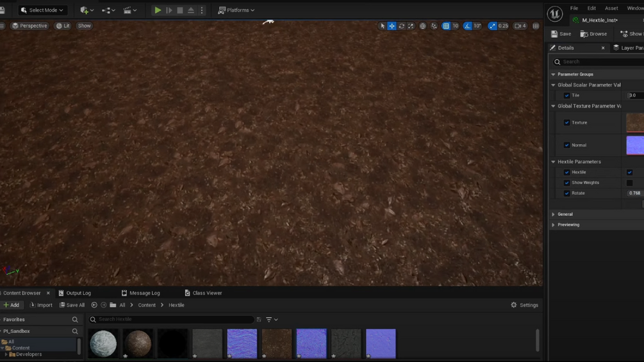Save the material instance
This screenshot has height=362, width=644.
(x=561, y=34)
